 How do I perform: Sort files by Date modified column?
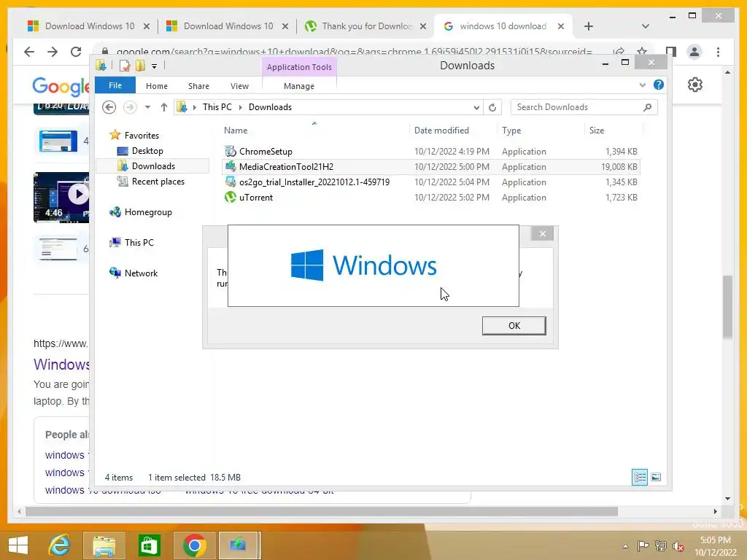[441, 131]
